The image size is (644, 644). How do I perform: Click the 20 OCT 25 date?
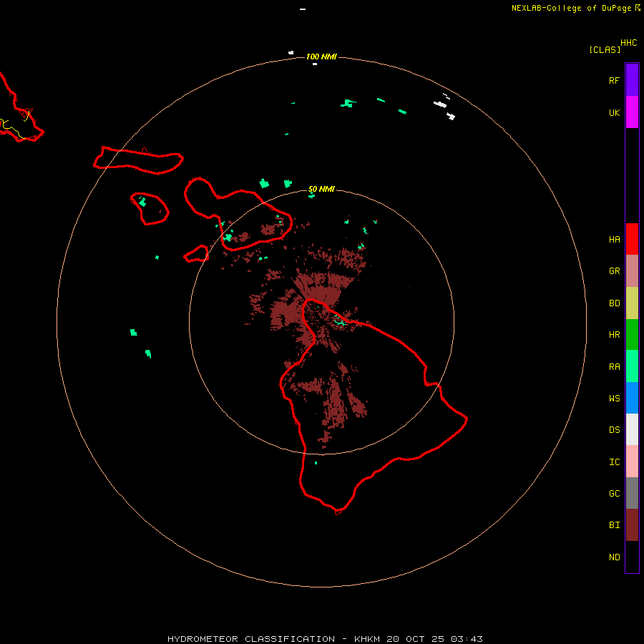click(415, 639)
